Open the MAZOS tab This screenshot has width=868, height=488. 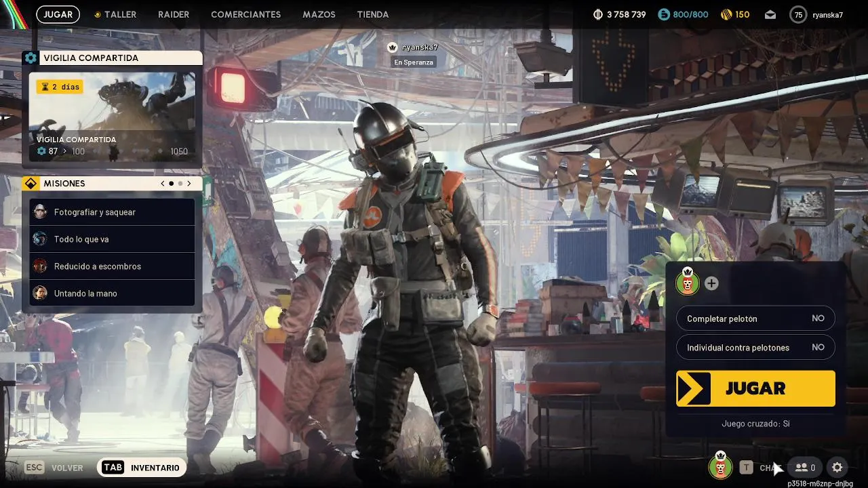point(319,14)
